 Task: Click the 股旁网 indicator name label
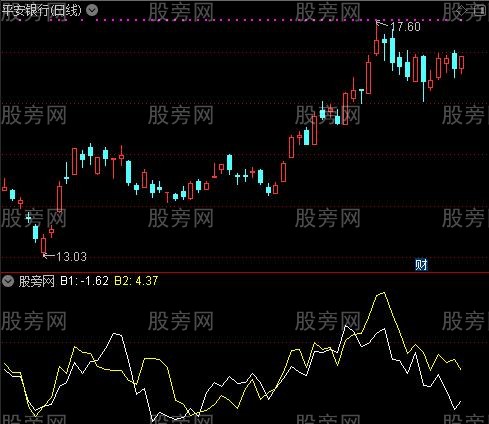(x=36, y=281)
